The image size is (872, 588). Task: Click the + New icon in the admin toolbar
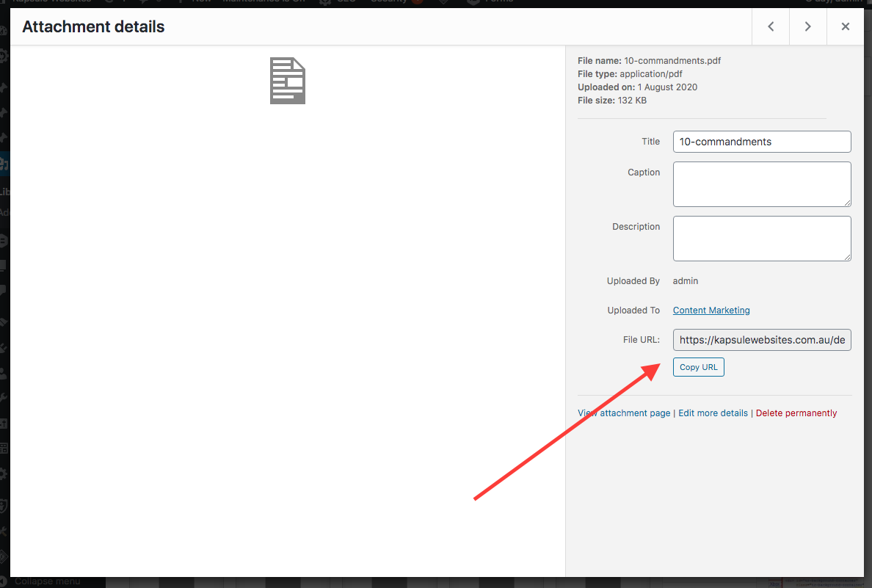[194, 2]
